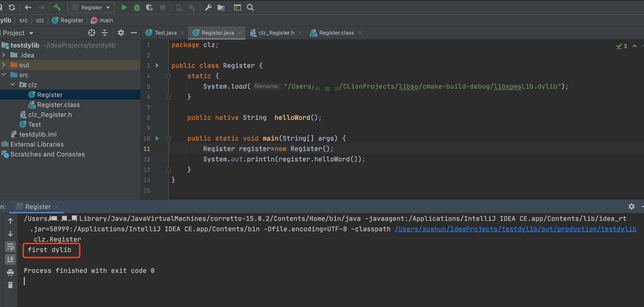Viewport: 644px width, 307px height.
Task: Click the Build project hammer icon
Action: point(57,7)
